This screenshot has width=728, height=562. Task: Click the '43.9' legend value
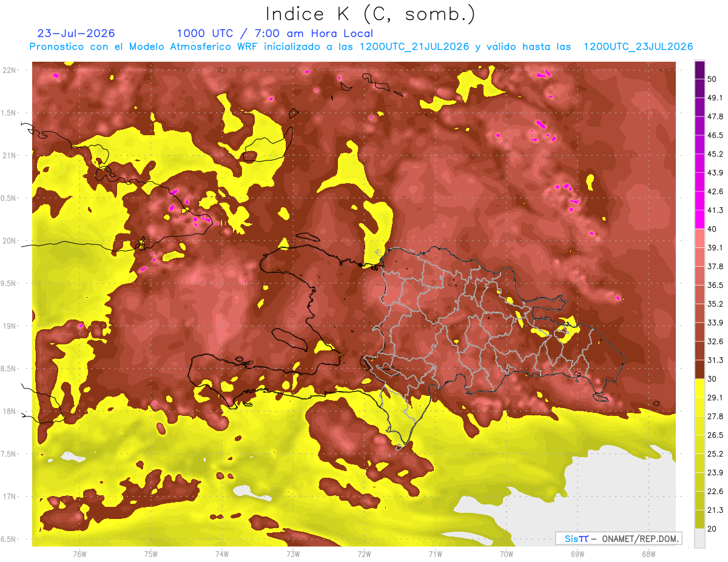[x=715, y=173]
